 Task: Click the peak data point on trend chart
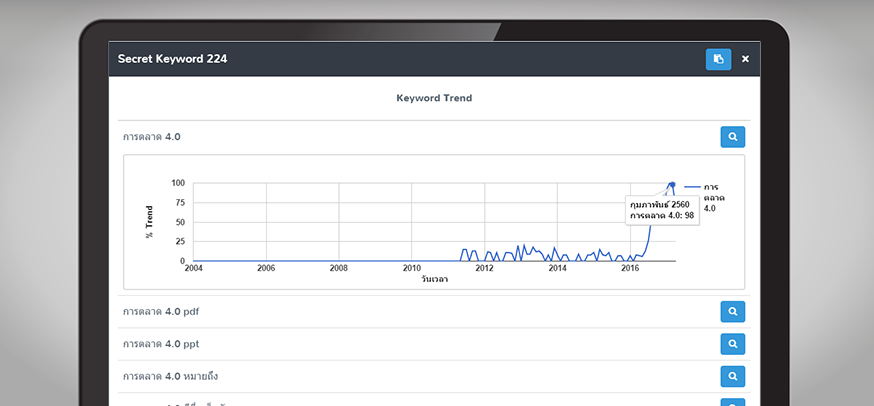(x=672, y=185)
